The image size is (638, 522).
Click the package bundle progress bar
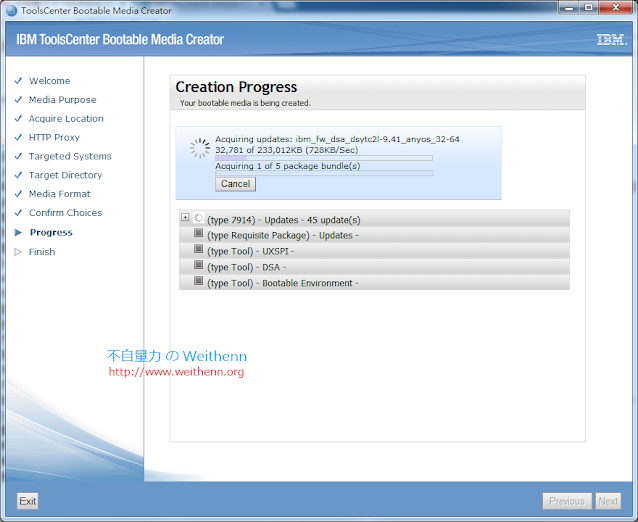tap(324, 173)
